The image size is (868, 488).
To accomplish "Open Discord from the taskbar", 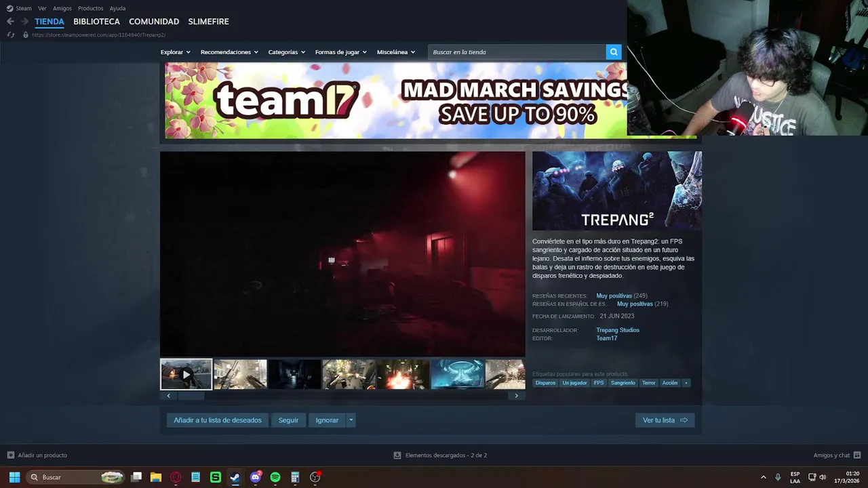I will point(255,477).
